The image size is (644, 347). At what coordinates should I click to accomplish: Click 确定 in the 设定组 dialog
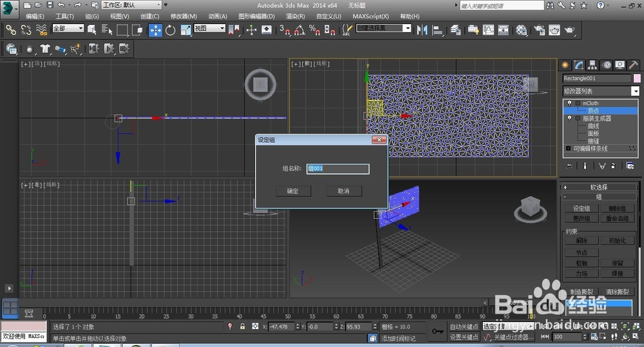tap(293, 191)
